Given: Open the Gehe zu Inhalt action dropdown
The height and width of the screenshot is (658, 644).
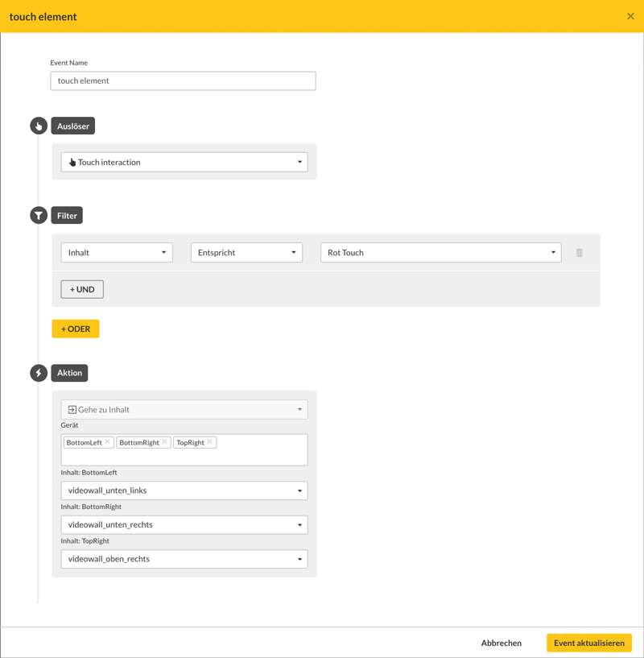Looking at the screenshot, I should click(x=184, y=410).
